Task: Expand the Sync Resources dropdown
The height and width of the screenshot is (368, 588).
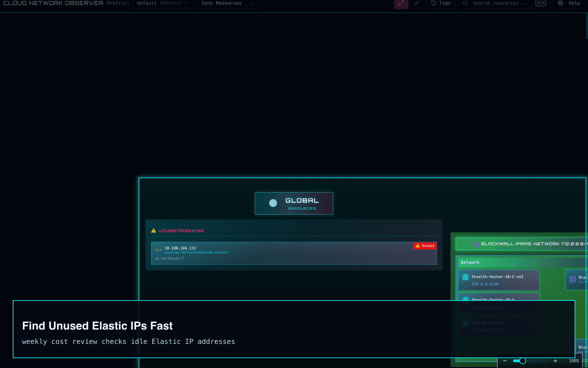Action: (x=227, y=3)
